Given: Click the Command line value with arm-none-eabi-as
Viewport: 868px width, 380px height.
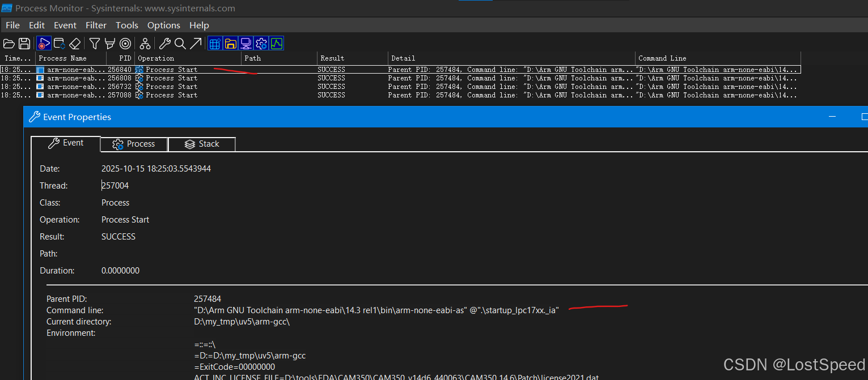Looking at the screenshot, I should 376,310.
